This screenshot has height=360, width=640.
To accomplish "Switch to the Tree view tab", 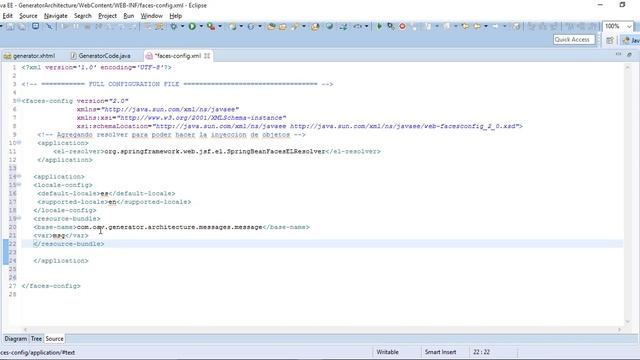I will (x=36, y=339).
